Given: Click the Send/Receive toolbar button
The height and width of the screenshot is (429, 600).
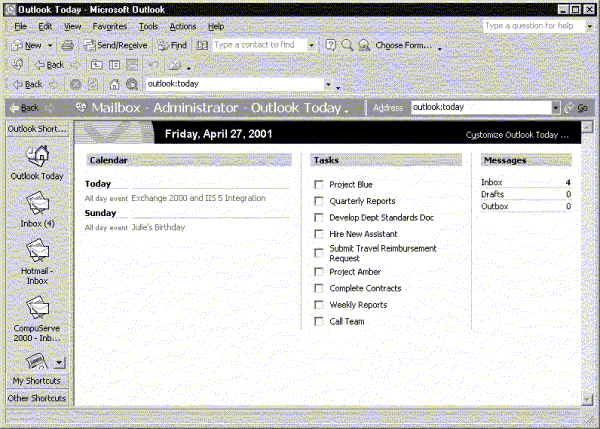Looking at the screenshot, I should [115, 46].
